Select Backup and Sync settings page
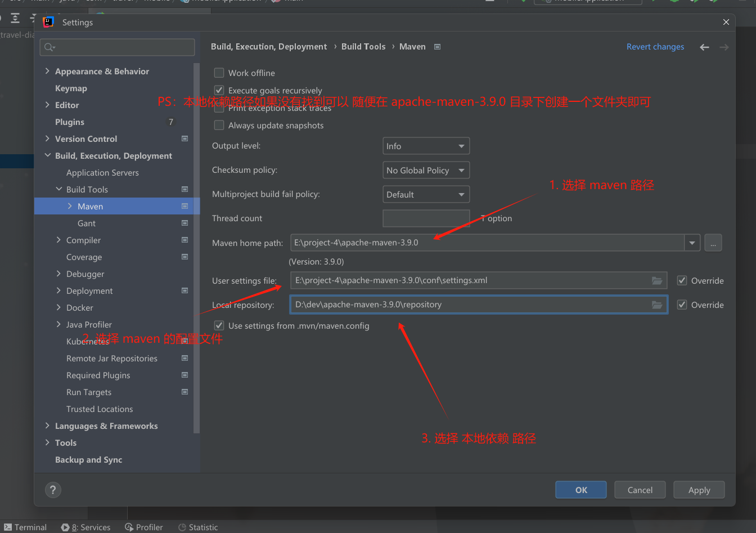 pos(88,460)
